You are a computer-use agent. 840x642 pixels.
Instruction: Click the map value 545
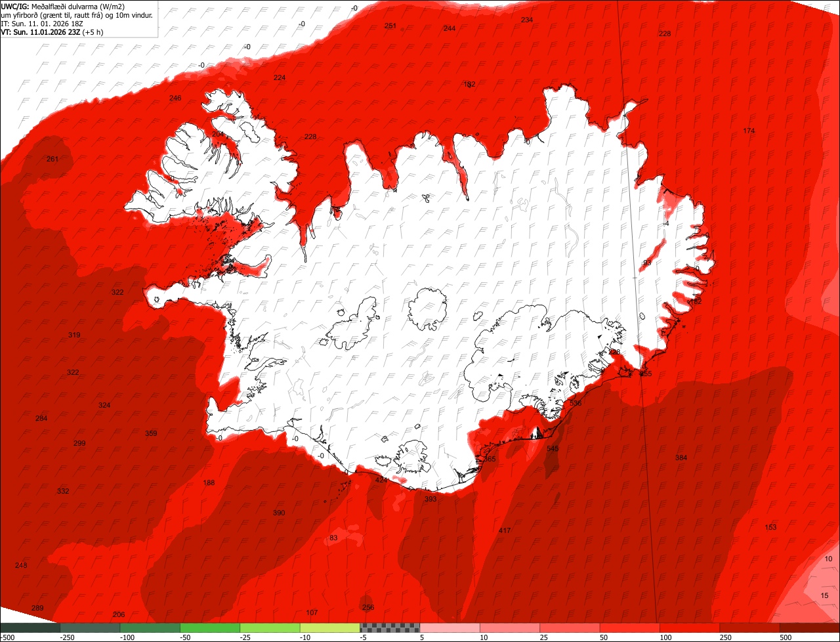click(x=553, y=448)
